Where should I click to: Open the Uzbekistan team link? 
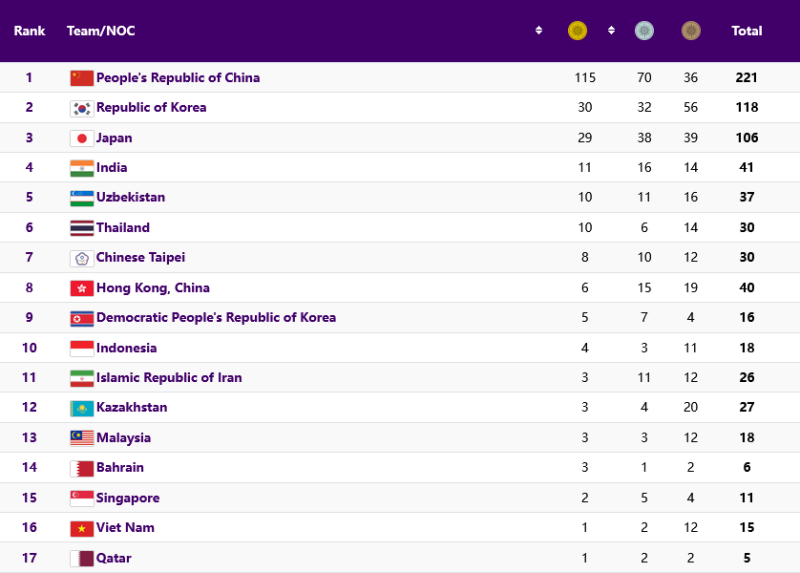coord(131,197)
